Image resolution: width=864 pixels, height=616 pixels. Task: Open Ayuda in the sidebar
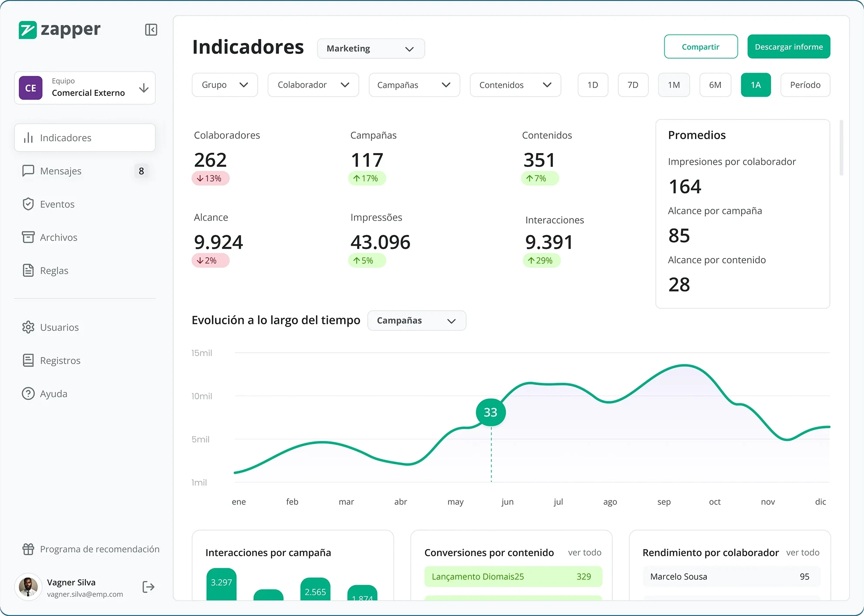[85, 394]
